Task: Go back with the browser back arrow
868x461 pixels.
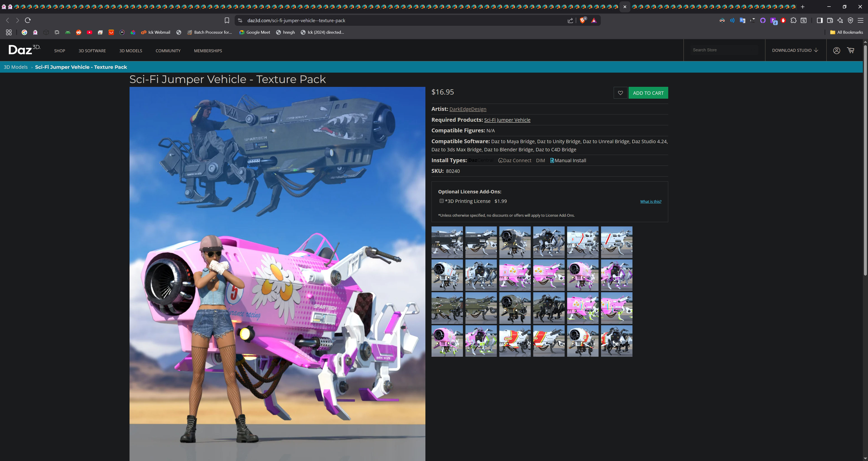Action: point(7,20)
